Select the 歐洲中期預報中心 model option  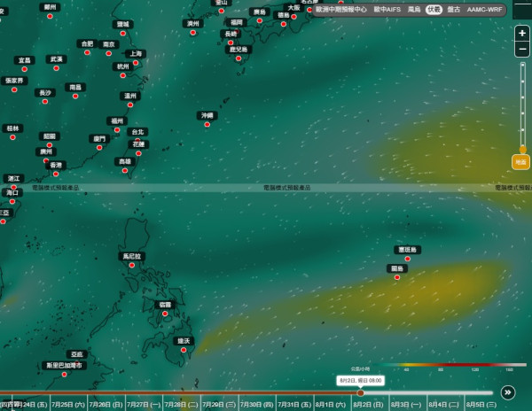click(x=340, y=10)
